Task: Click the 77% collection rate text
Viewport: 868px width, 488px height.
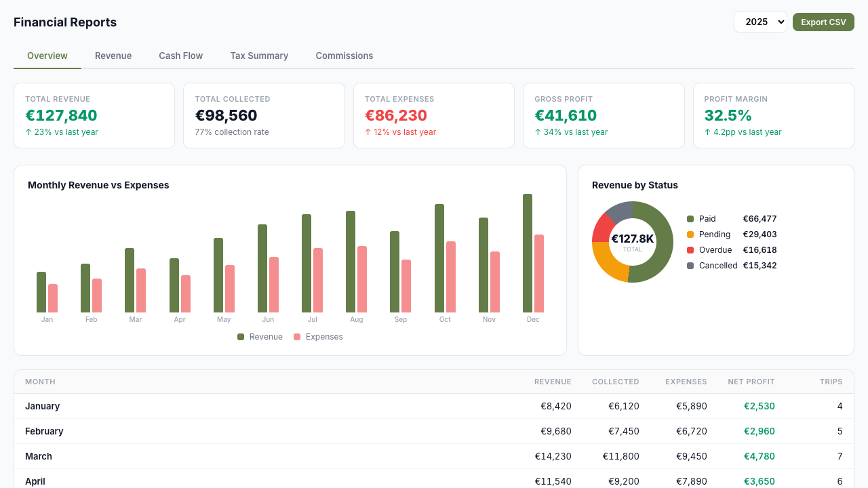Action: (232, 132)
